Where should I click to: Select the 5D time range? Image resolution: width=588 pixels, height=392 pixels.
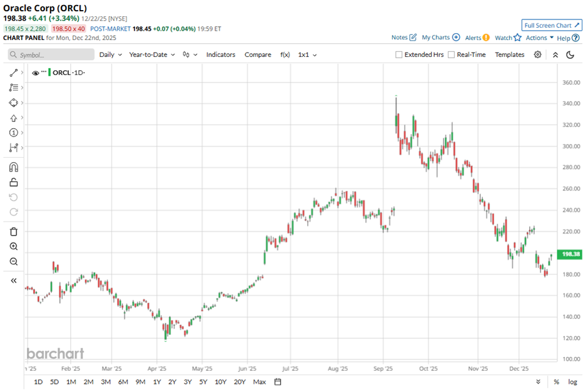click(54, 382)
